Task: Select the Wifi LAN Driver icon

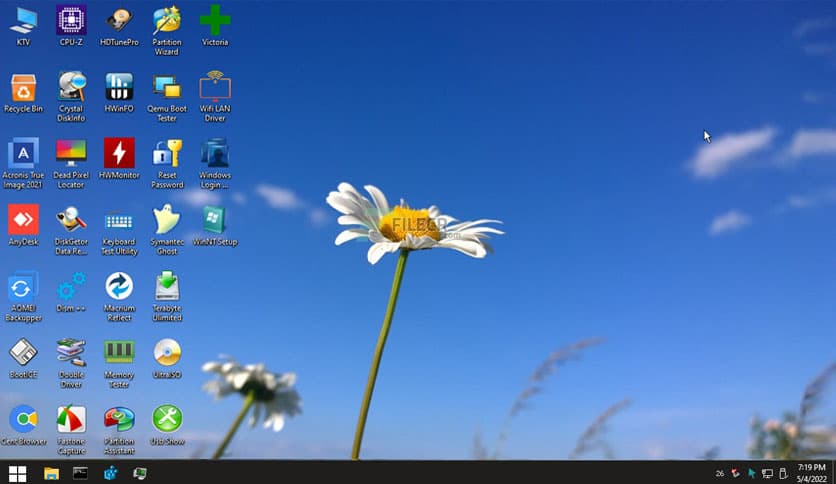Action: 215,97
